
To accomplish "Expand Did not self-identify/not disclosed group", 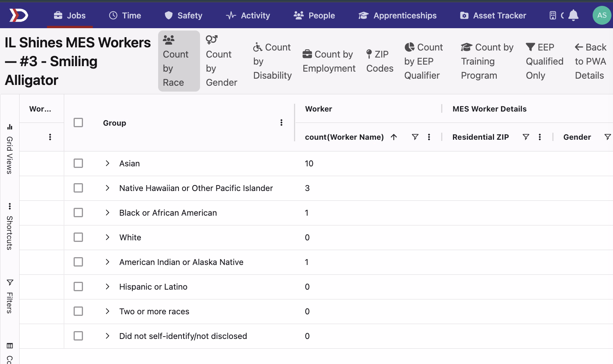I will (107, 336).
